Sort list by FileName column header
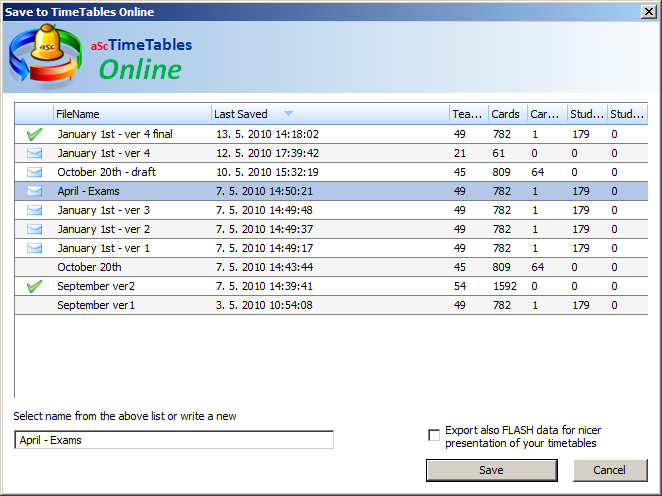The height and width of the screenshot is (496, 662). 130,114
